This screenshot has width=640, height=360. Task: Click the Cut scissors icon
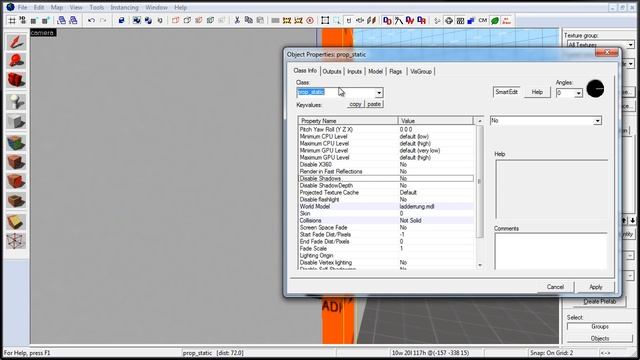click(237, 20)
